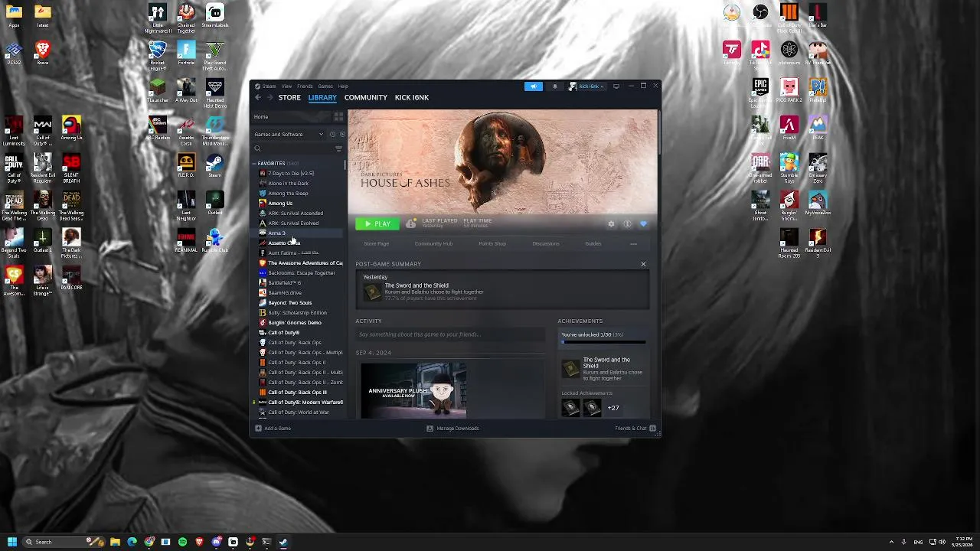Open the Steam notifications bell

coord(555,86)
